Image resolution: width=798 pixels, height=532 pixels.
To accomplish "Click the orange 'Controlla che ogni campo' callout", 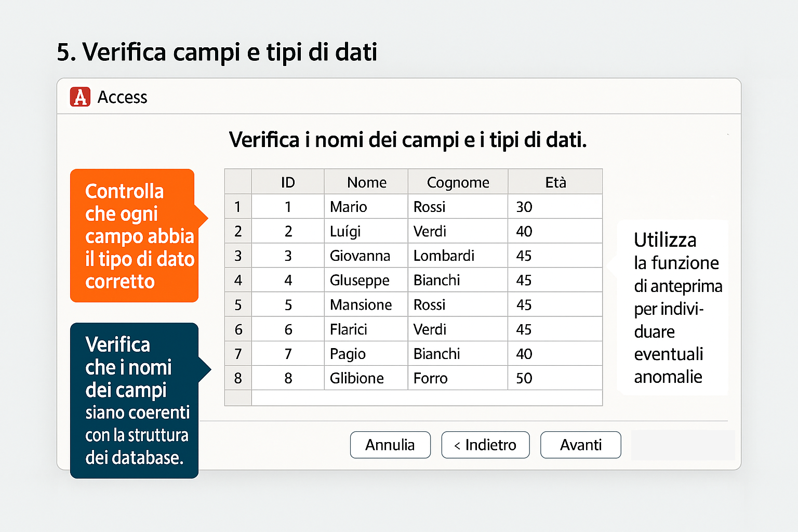I will coord(134,235).
